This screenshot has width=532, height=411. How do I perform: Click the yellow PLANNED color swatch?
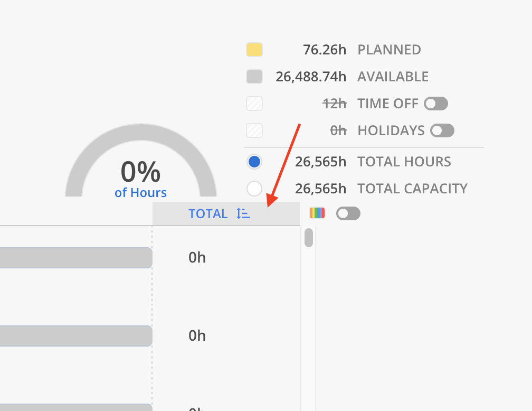click(254, 50)
